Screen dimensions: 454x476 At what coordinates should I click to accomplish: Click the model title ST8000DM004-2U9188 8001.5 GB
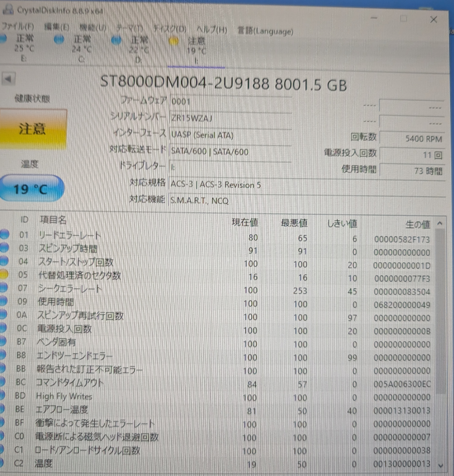point(223,84)
